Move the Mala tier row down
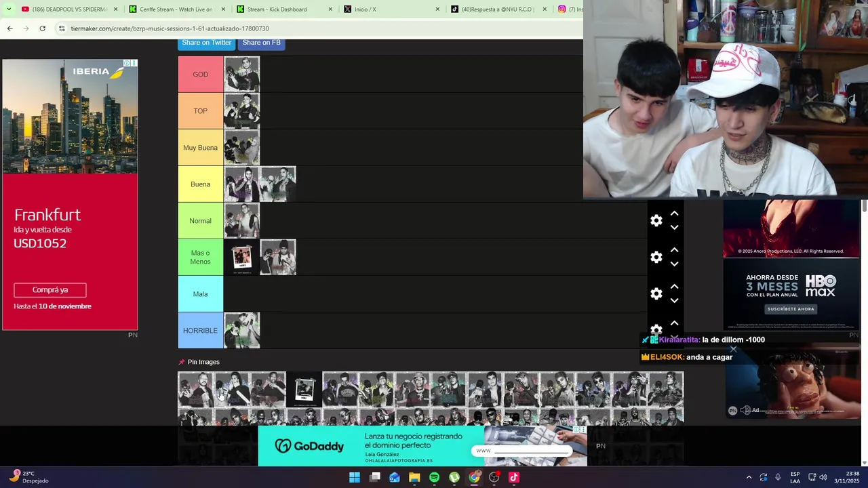868x488 pixels. [x=674, y=301]
